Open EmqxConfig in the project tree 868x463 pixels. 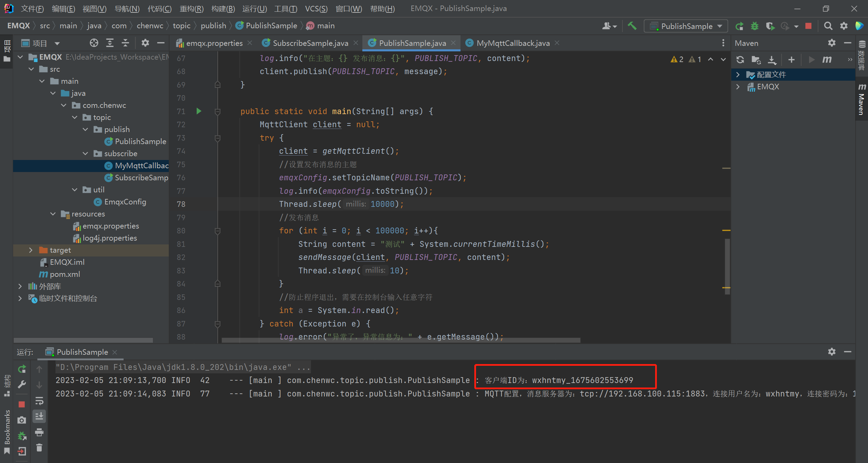(125, 202)
